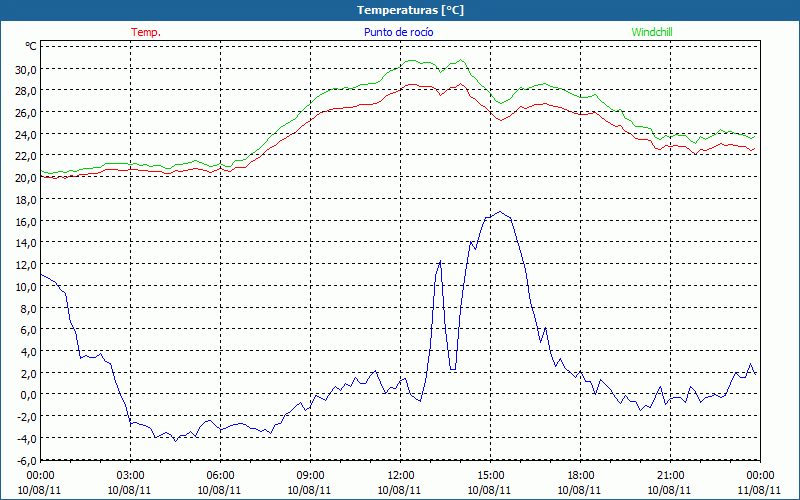This screenshot has height=500, width=800.
Task: Click the '30,0' y-axis value
Action: pos(26,70)
